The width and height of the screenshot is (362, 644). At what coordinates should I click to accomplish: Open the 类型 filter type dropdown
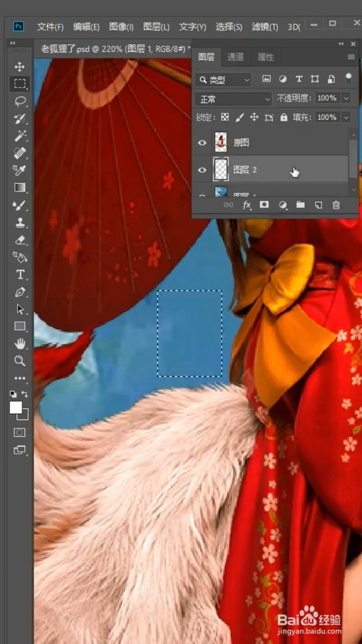click(x=224, y=80)
